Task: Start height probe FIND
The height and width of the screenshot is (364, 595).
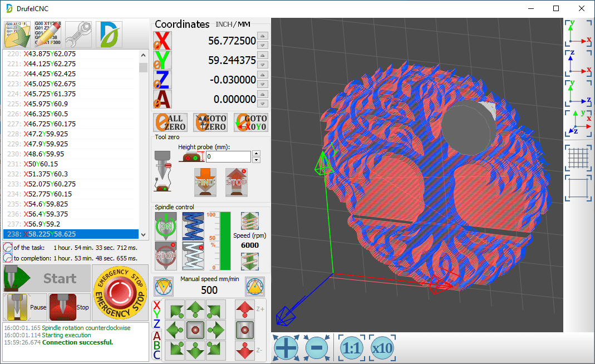Action: pos(205,182)
